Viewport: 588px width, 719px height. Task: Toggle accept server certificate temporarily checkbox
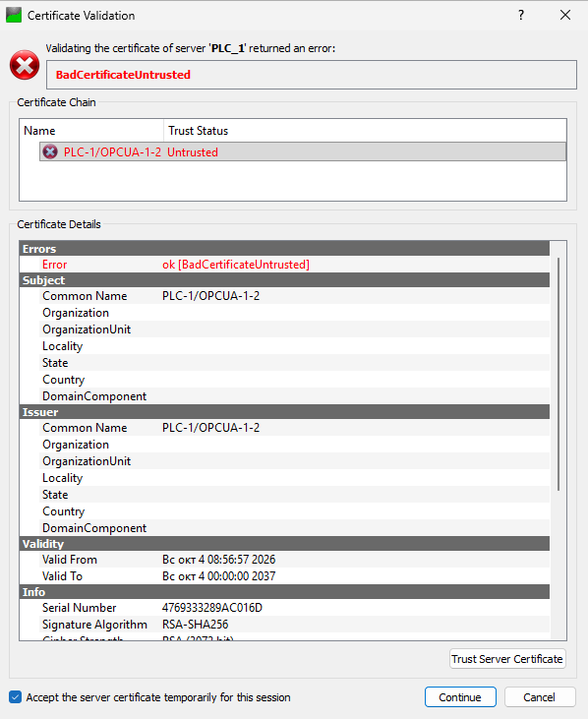[x=15, y=697]
